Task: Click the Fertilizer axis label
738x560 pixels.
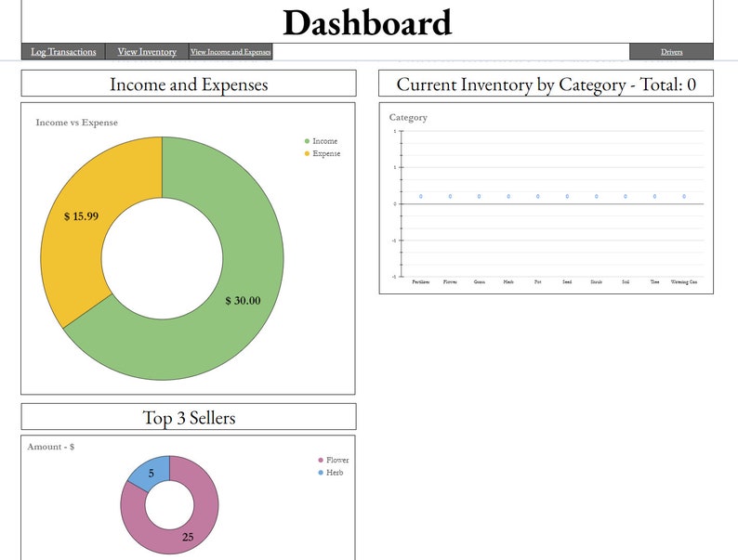Action: (421, 281)
